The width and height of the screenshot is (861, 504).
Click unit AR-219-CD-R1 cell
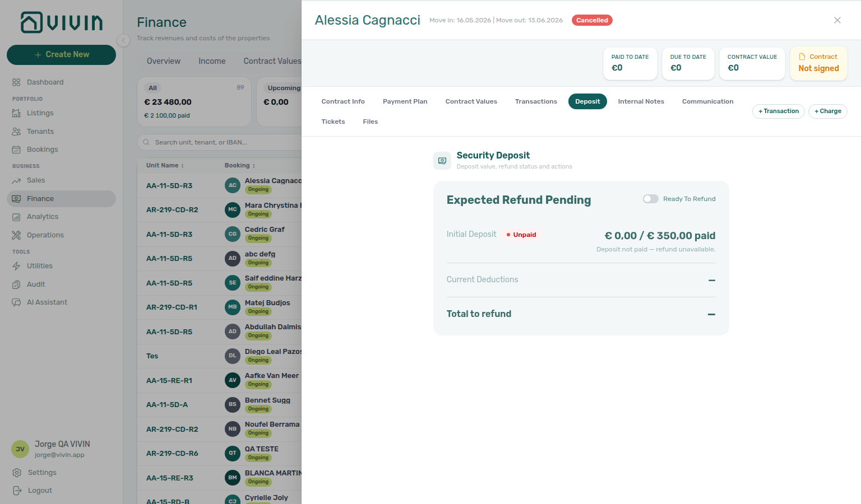click(x=172, y=307)
